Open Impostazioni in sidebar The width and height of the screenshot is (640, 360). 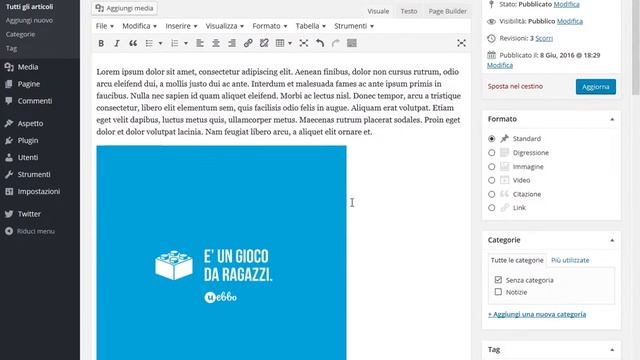[x=40, y=191]
